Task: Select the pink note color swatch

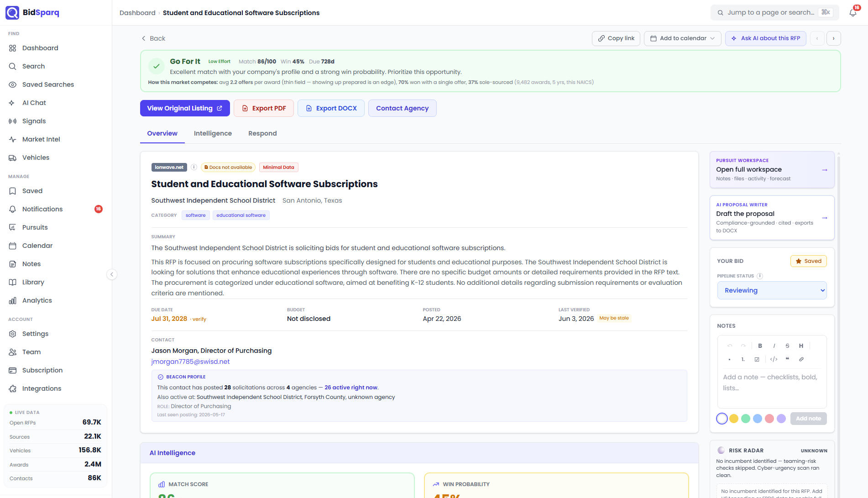Action: (x=769, y=419)
